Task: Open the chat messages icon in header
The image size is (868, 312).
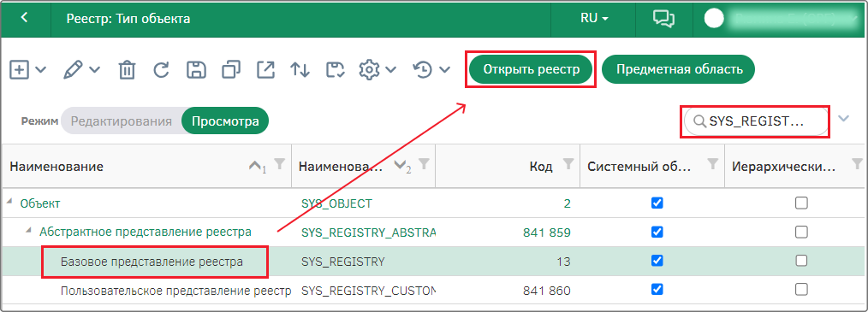Action: 663,18
